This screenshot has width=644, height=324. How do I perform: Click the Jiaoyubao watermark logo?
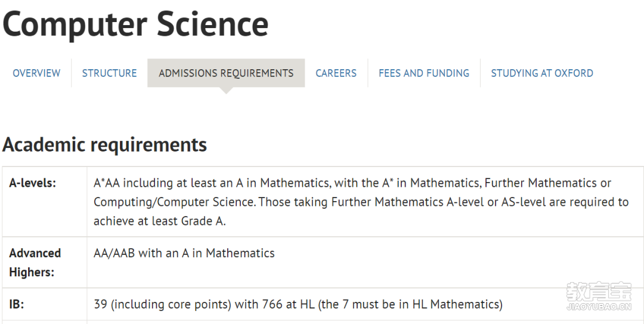click(599, 292)
